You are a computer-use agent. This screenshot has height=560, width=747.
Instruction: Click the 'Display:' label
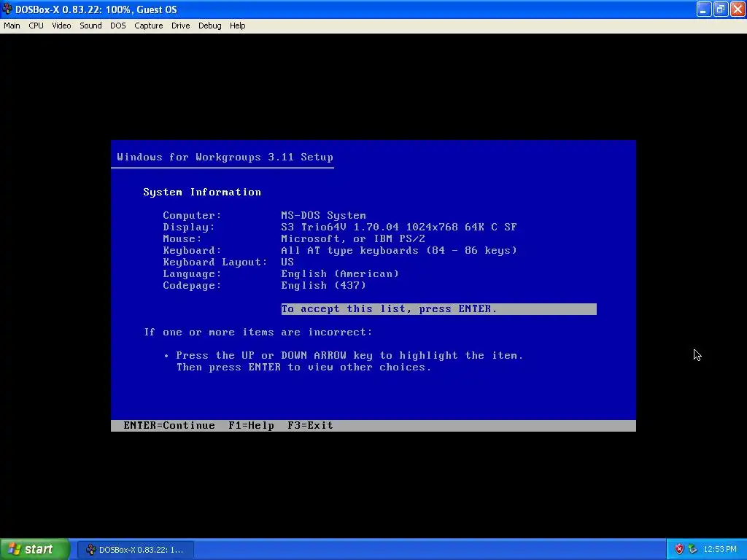coord(189,227)
